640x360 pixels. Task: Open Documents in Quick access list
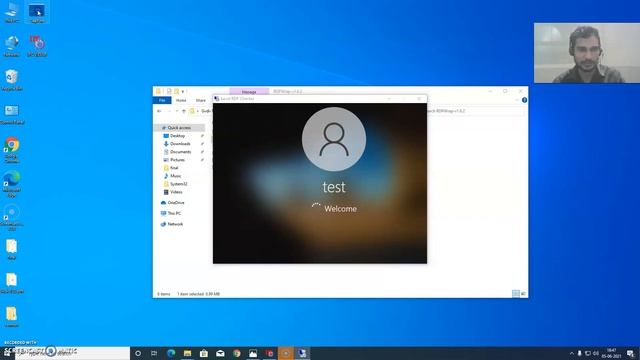[180, 152]
